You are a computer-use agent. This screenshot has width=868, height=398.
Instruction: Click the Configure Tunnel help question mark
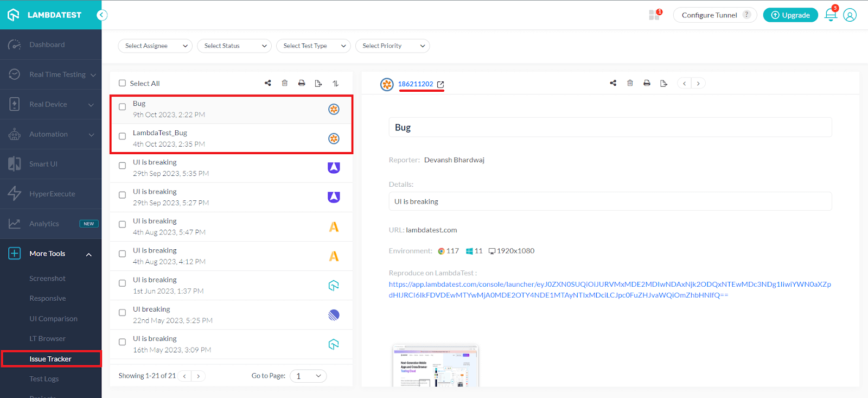coord(747,15)
